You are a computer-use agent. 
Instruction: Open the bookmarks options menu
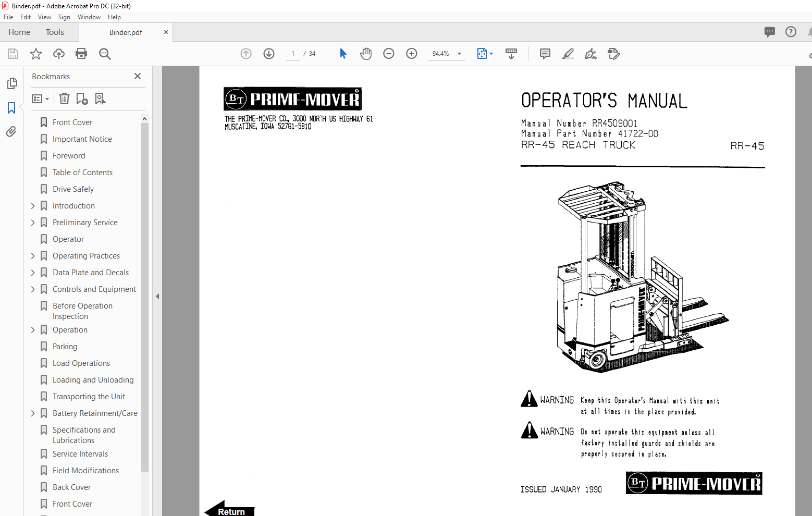click(x=40, y=99)
